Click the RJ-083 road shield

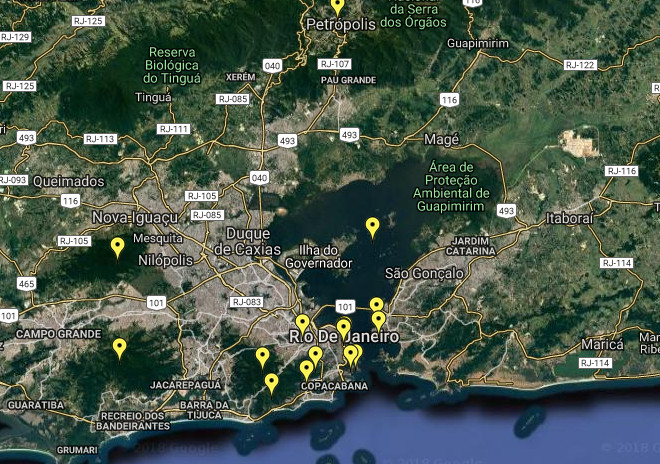(x=246, y=301)
